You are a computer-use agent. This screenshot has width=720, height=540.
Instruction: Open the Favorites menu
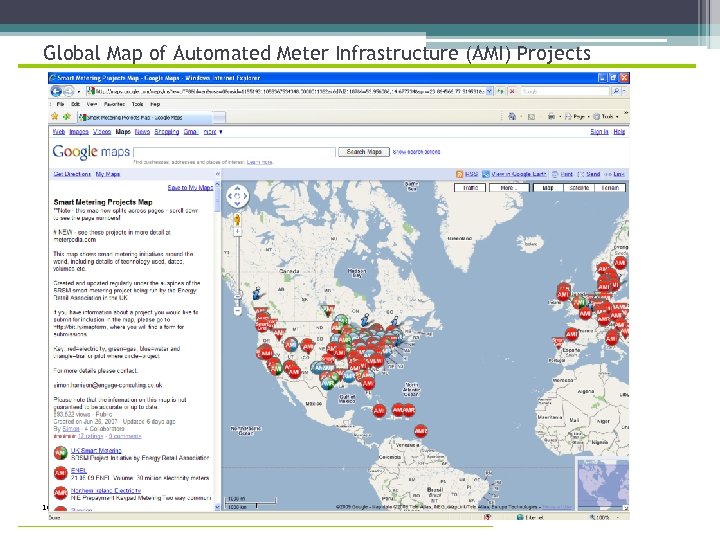point(114,104)
